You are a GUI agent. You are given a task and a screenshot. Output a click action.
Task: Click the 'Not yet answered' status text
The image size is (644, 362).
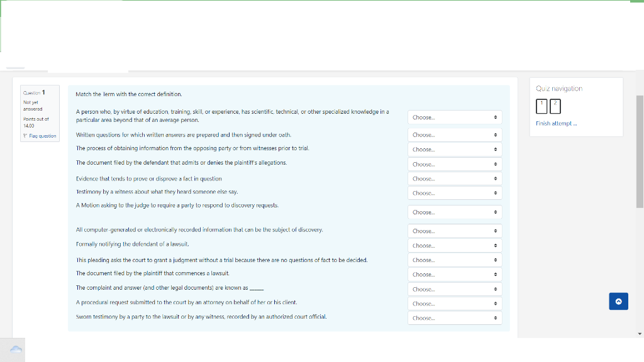click(x=33, y=106)
